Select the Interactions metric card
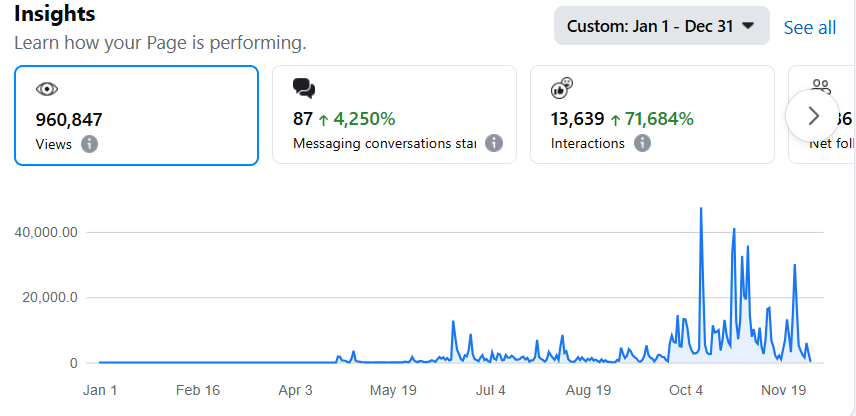Screen dimensions: 856x416 click(x=652, y=115)
